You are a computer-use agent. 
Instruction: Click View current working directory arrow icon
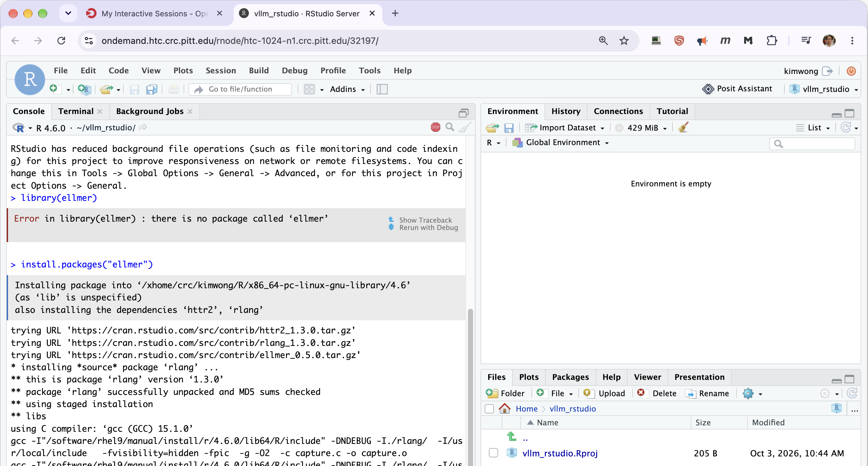tap(143, 127)
